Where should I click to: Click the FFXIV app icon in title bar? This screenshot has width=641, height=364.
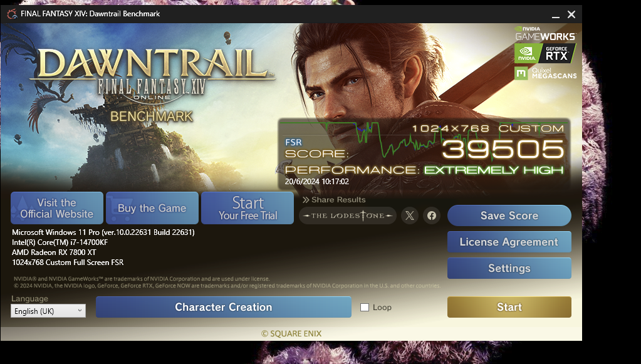tap(12, 14)
